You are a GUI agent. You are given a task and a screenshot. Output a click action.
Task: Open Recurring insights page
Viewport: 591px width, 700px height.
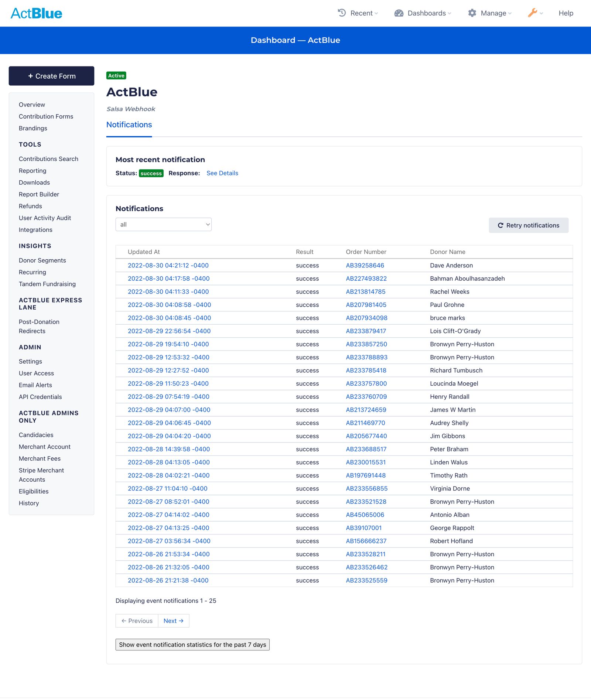coord(33,273)
